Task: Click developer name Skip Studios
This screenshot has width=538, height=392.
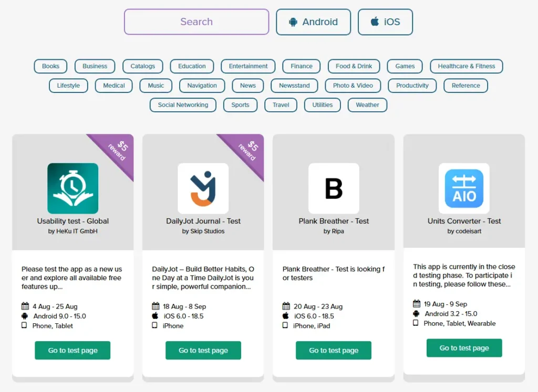Action: pos(207,231)
